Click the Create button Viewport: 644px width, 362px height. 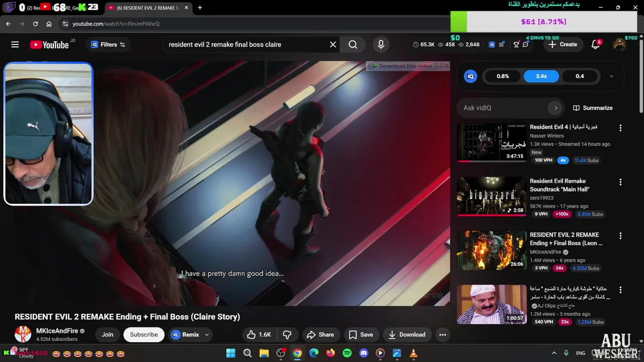coord(562,45)
